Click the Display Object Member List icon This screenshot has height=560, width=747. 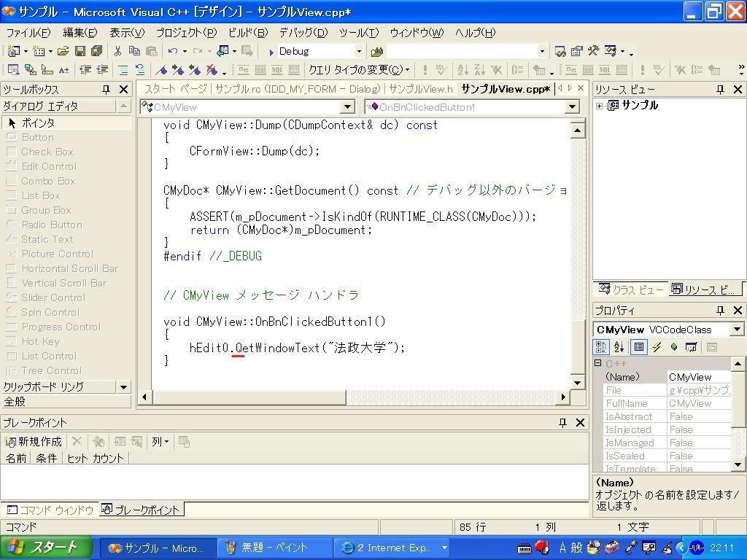13,70
